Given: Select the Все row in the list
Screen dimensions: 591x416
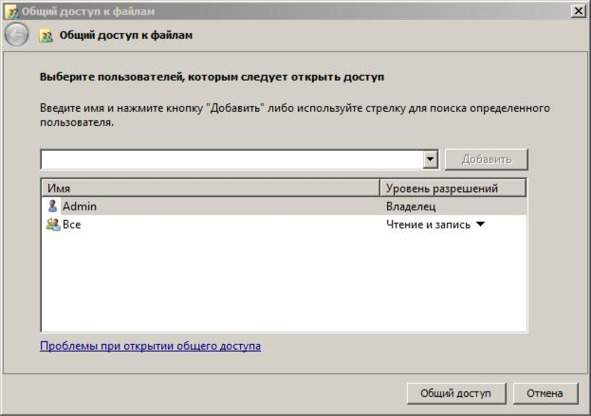Looking at the screenshot, I should pos(284,225).
